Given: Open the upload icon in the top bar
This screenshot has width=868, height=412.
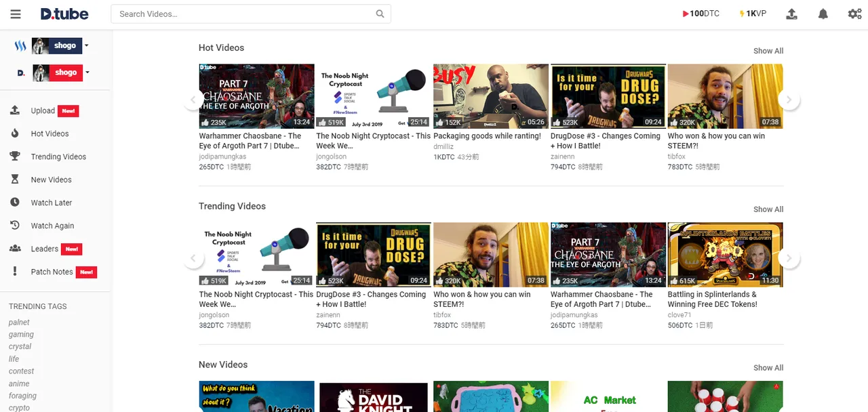Looking at the screenshot, I should coord(791,14).
